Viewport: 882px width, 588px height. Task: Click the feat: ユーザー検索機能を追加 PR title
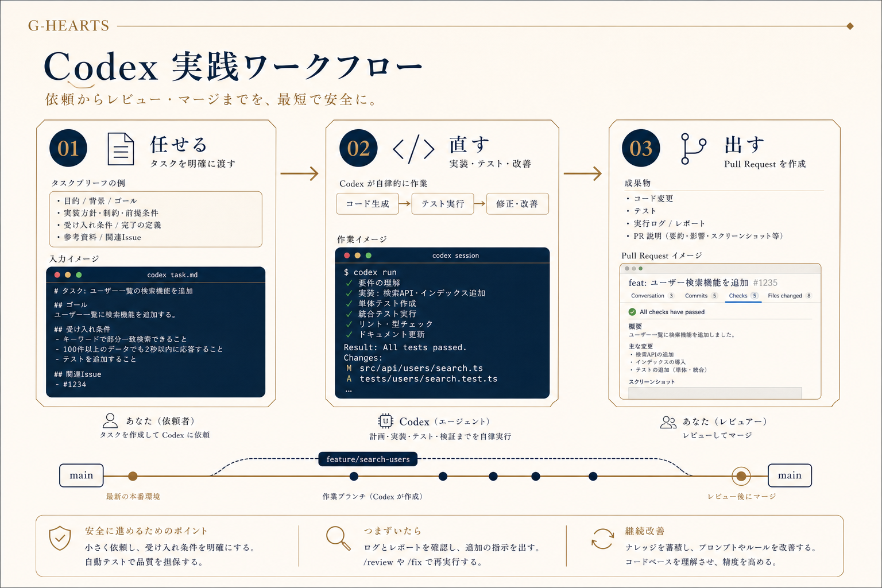click(688, 283)
